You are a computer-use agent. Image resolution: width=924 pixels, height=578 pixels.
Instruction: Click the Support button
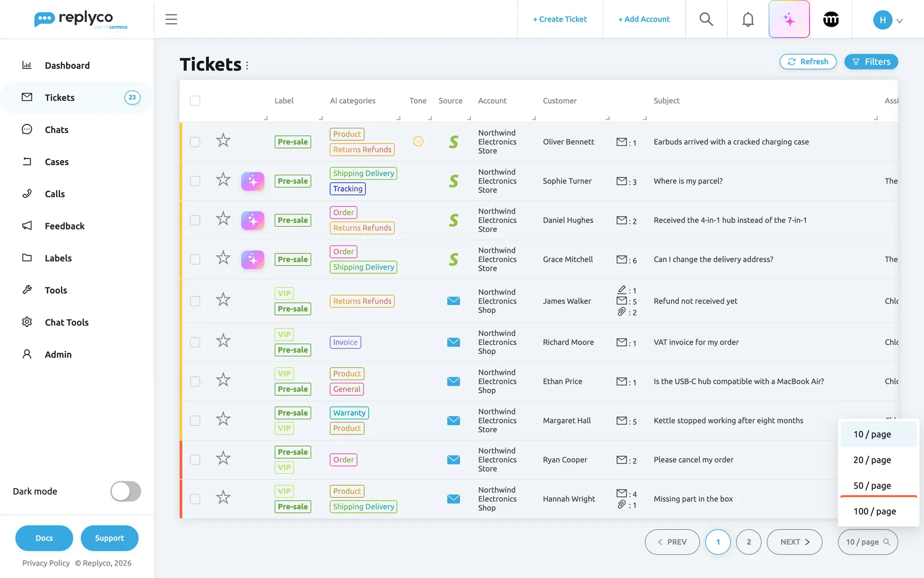coord(109,538)
